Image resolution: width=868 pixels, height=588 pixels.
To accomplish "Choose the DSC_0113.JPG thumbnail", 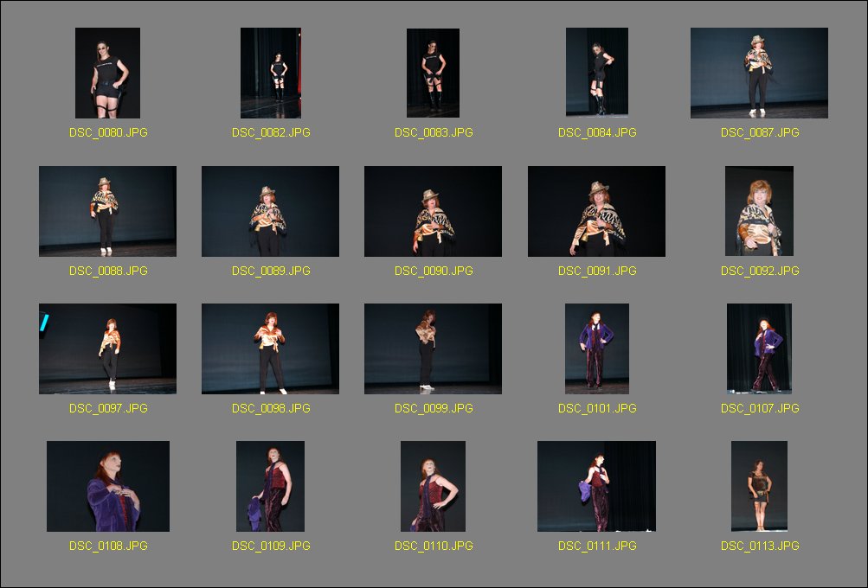I will tap(759, 486).
